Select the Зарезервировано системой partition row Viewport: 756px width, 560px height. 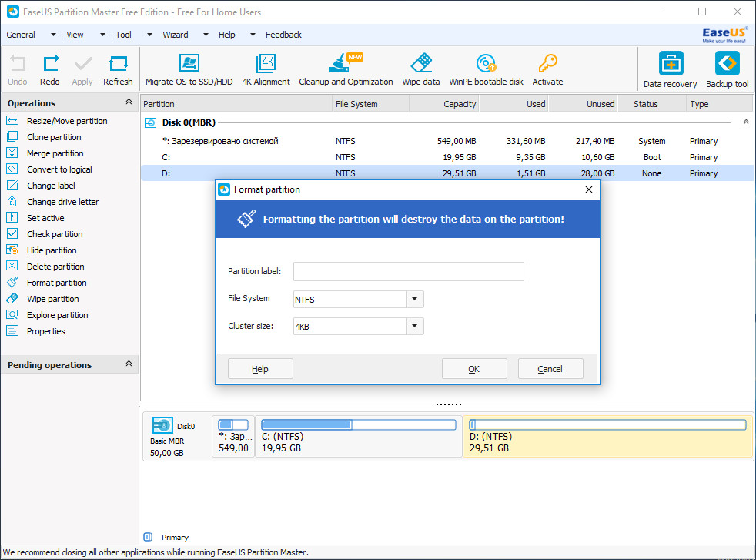click(x=447, y=141)
